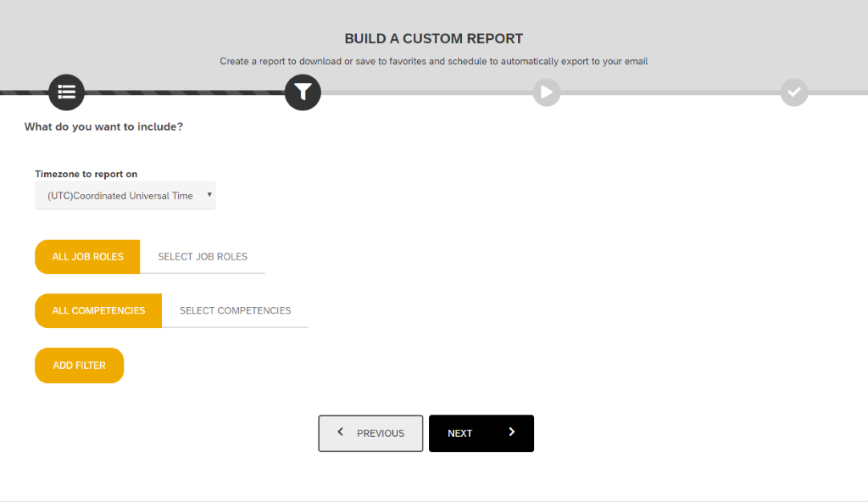Click the list icon wizard step
This screenshot has height=502, width=868.
tap(66, 92)
